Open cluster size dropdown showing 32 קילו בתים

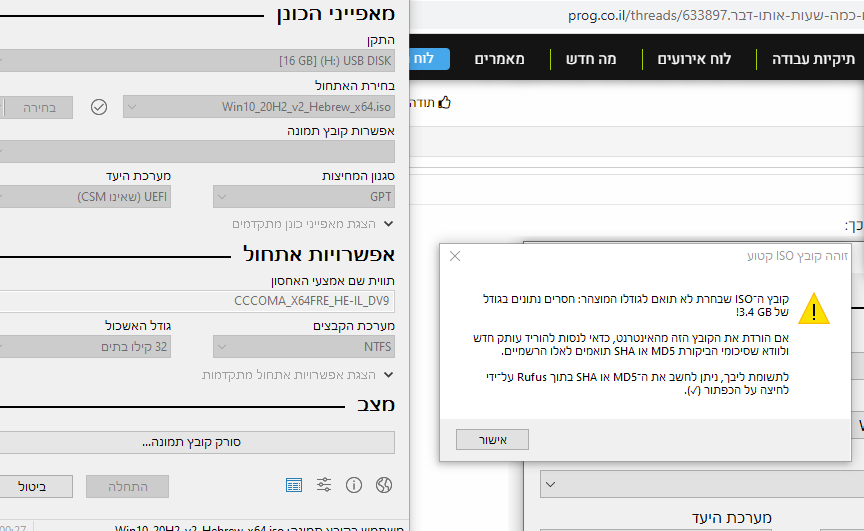pyautogui.click(x=85, y=346)
